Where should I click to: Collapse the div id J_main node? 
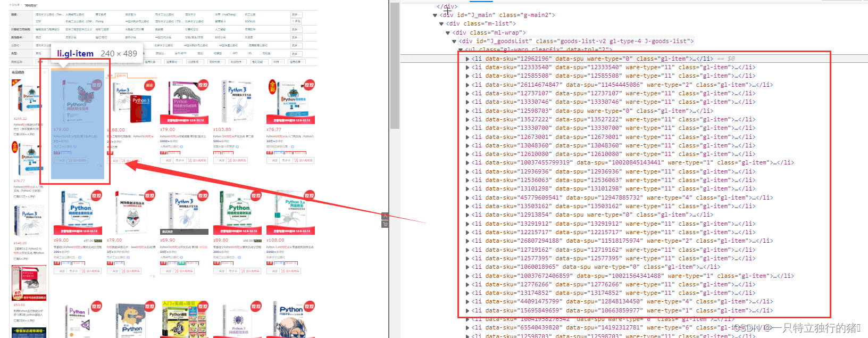coord(435,15)
